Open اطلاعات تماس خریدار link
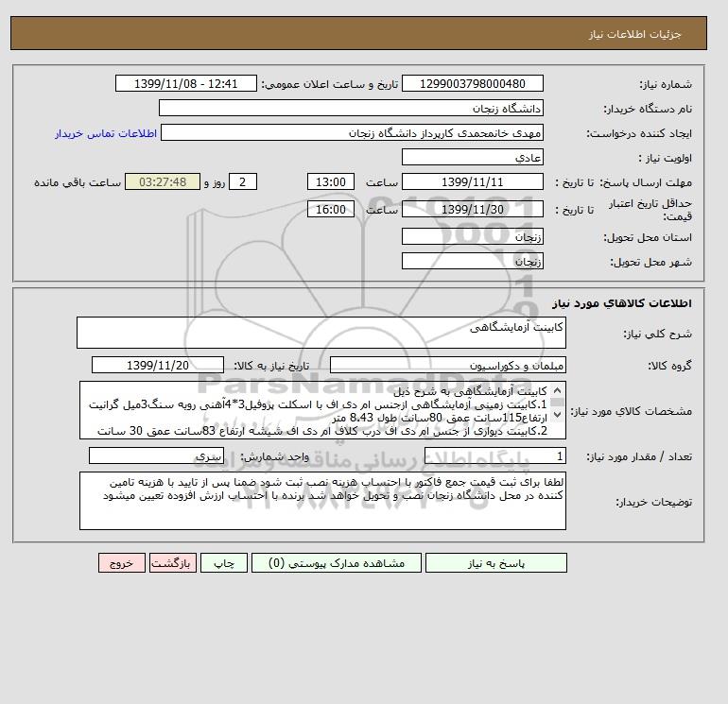Image resolution: width=728 pixels, height=704 pixels. point(106,133)
